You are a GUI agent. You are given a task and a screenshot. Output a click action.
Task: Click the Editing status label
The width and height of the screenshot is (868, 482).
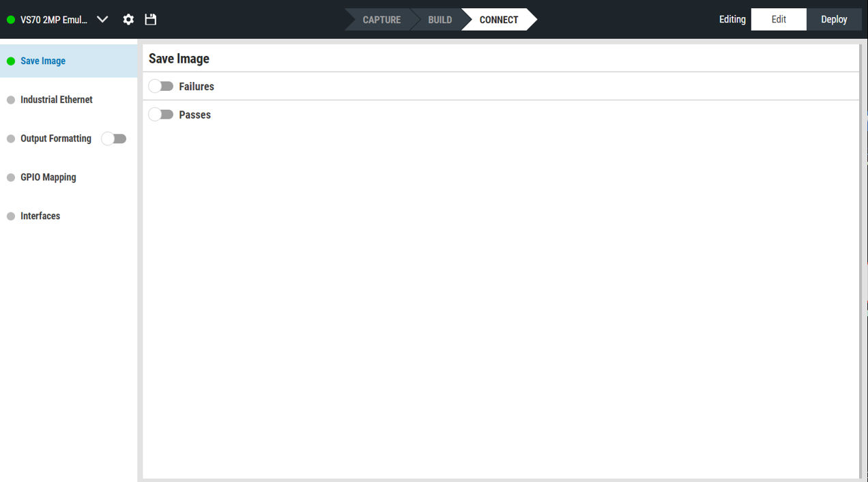[732, 19]
